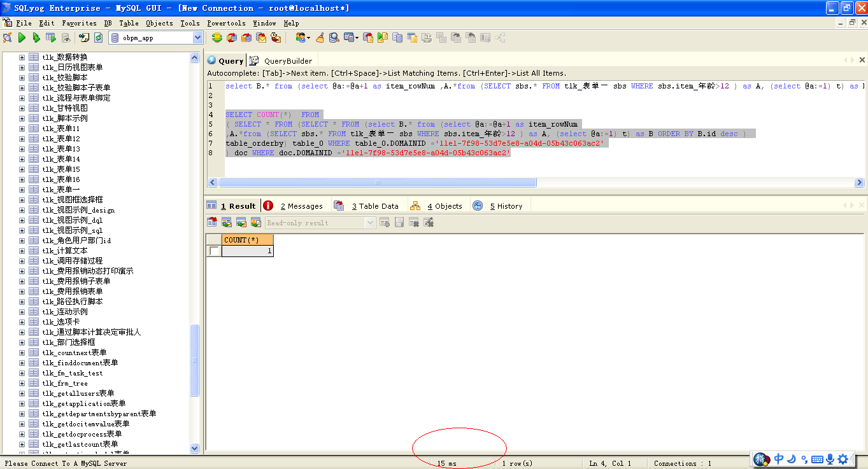The width and height of the screenshot is (868, 469).
Task: Open the Powertools menu
Action: point(226,23)
